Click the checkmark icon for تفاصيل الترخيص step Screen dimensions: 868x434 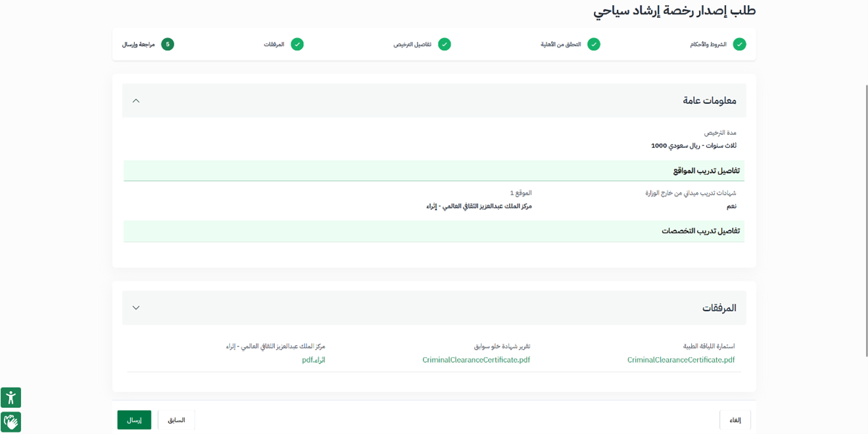point(445,45)
